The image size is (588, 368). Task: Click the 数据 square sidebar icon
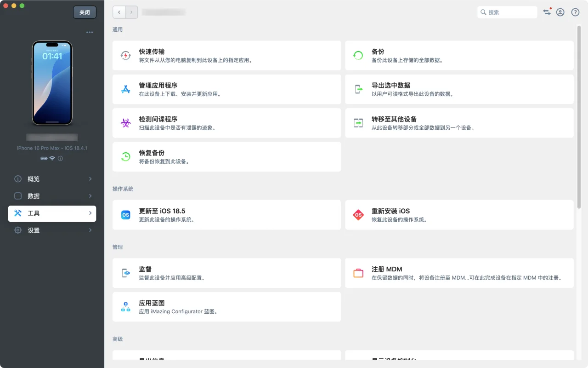(18, 196)
